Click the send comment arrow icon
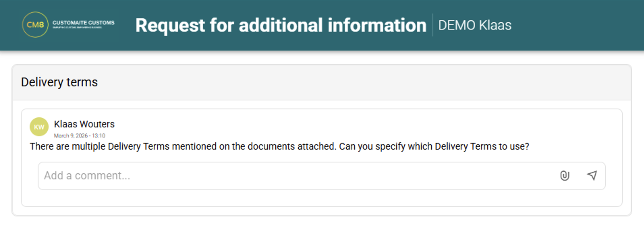 point(592,175)
